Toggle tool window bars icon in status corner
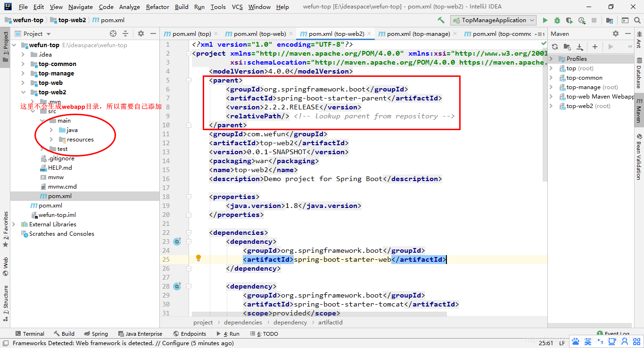The height and width of the screenshot is (348, 644). (x=6, y=343)
